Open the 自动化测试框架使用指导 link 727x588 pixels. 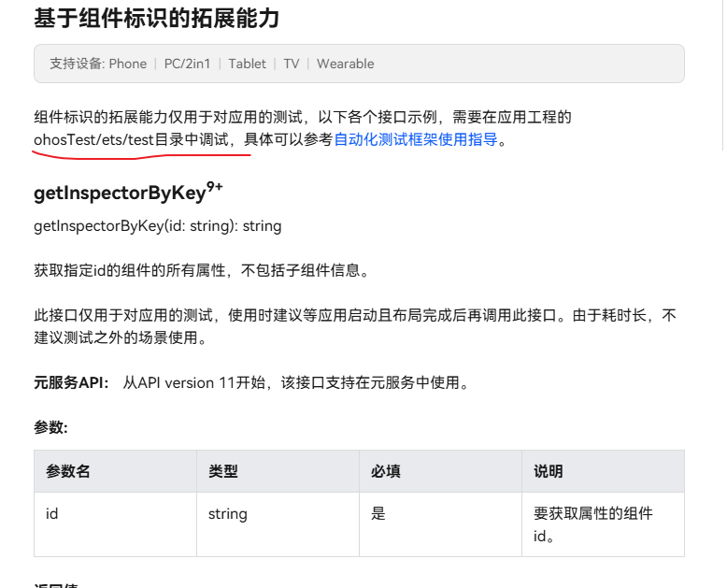(x=416, y=140)
